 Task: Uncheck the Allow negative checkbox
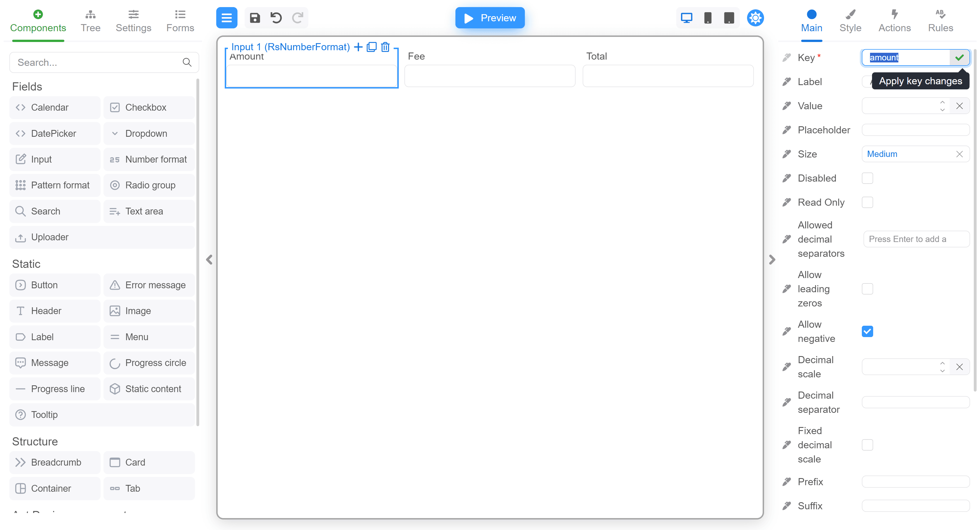click(867, 331)
